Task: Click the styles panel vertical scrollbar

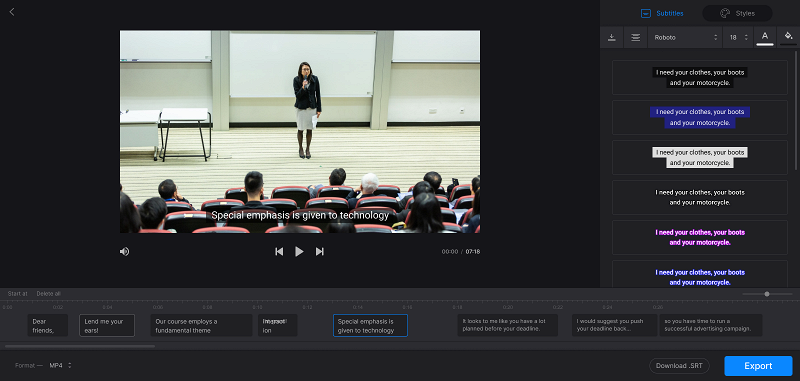Action: (796, 110)
